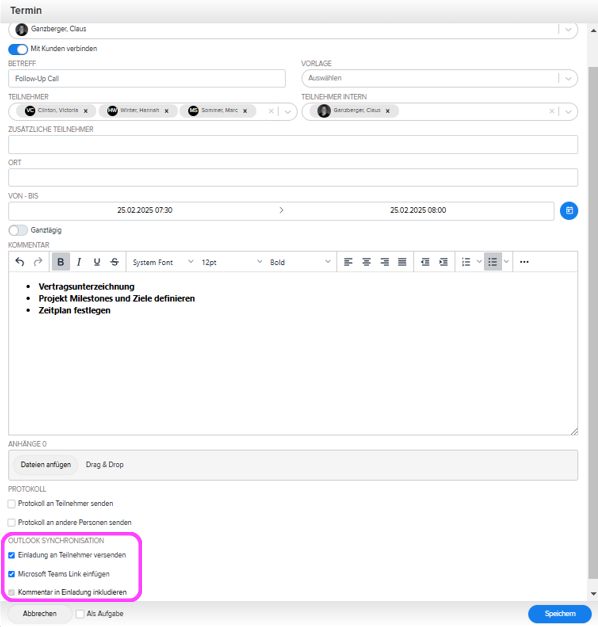
Task: Click into the Ort input field
Action: coord(293,178)
